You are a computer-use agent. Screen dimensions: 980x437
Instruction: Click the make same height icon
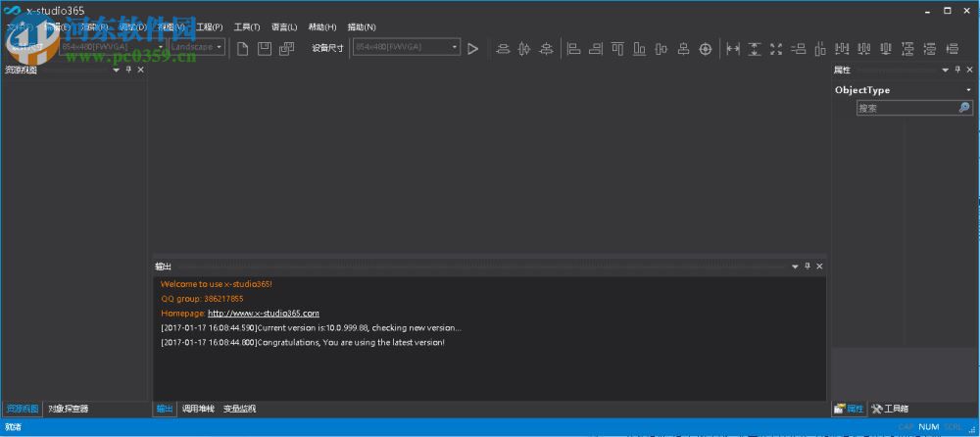click(x=755, y=49)
